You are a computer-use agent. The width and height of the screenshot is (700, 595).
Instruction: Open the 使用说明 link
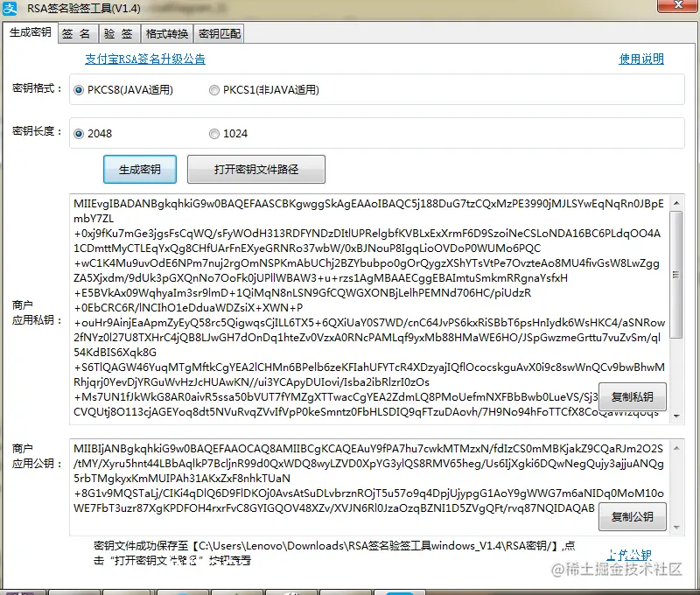[641, 59]
